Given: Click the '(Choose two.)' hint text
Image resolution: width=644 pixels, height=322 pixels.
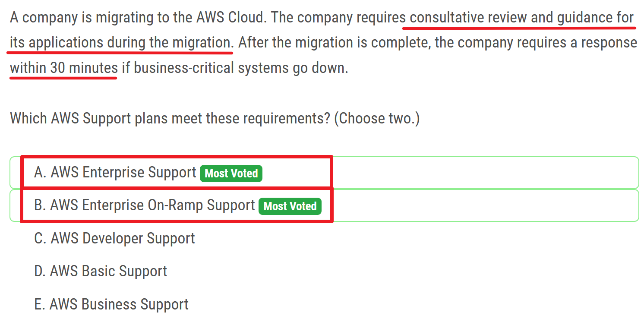Looking at the screenshot, I should point(377,118).
